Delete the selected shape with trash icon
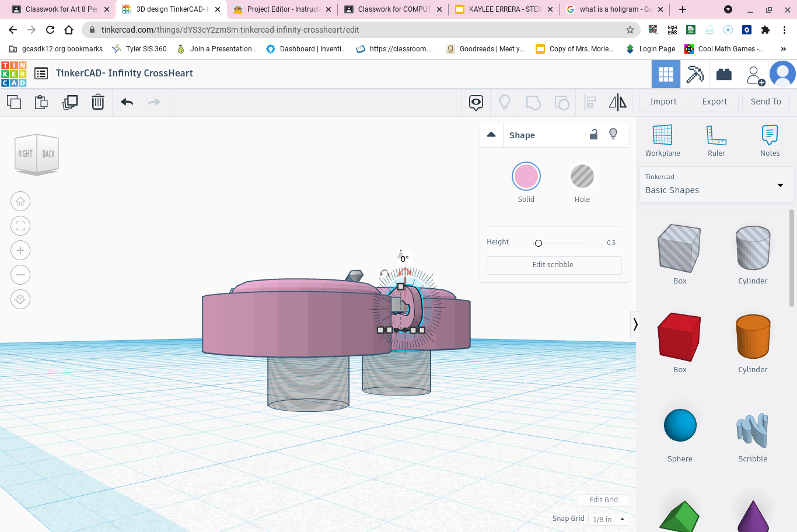Viewport: 797px width, 532px height. pyautogui.click(x=98, y=103)
